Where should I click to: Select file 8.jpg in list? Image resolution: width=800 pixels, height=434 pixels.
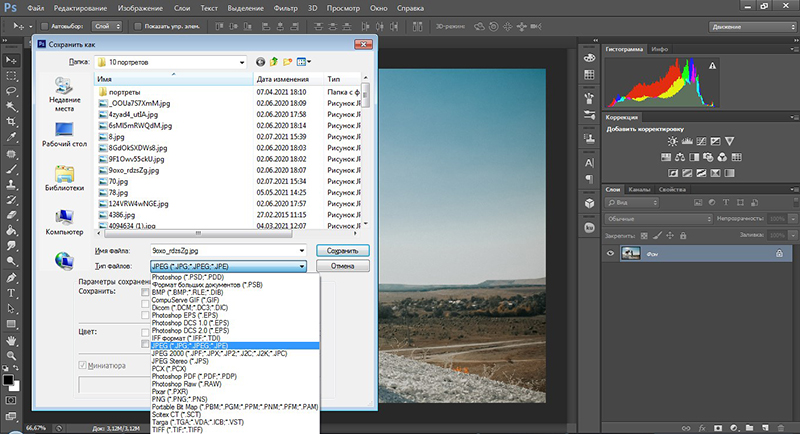[x=116, y=137]
